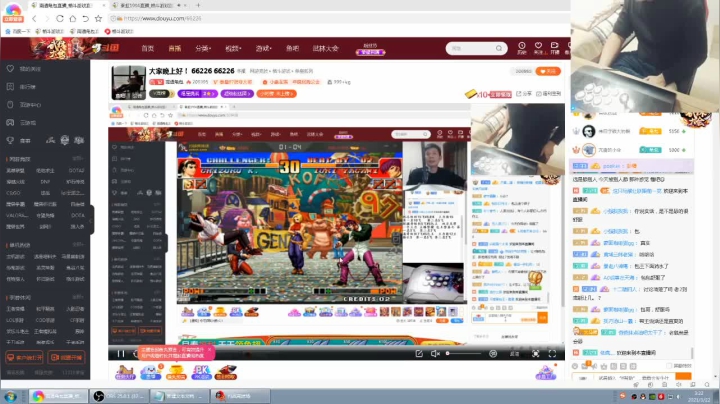Screen dimensions: 720x404
Task: Send chat message with the orange button
Action: point(683,376)
